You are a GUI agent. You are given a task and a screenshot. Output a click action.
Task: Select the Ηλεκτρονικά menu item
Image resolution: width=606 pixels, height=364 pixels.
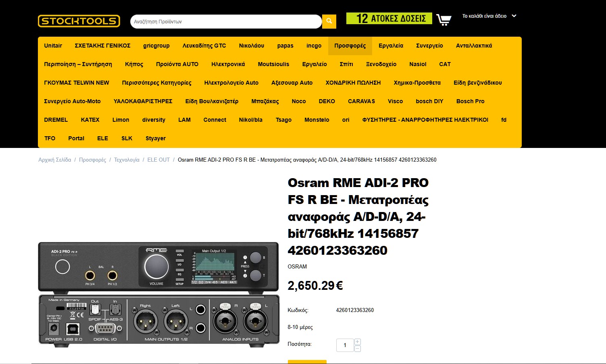(228, 64)
